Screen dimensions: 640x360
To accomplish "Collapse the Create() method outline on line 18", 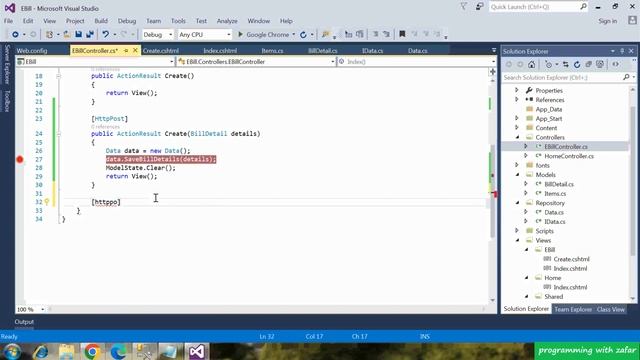I will click(x=58, y=76).
